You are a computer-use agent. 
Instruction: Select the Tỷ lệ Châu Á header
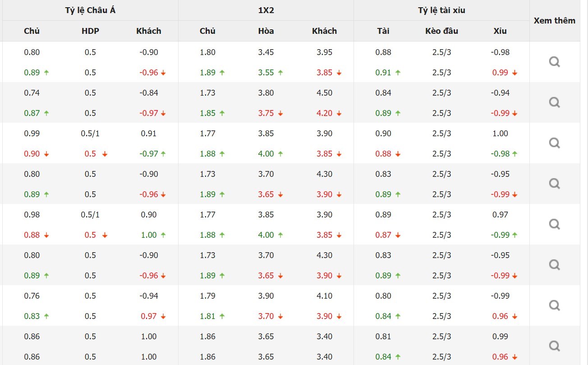tap(90, 10)
